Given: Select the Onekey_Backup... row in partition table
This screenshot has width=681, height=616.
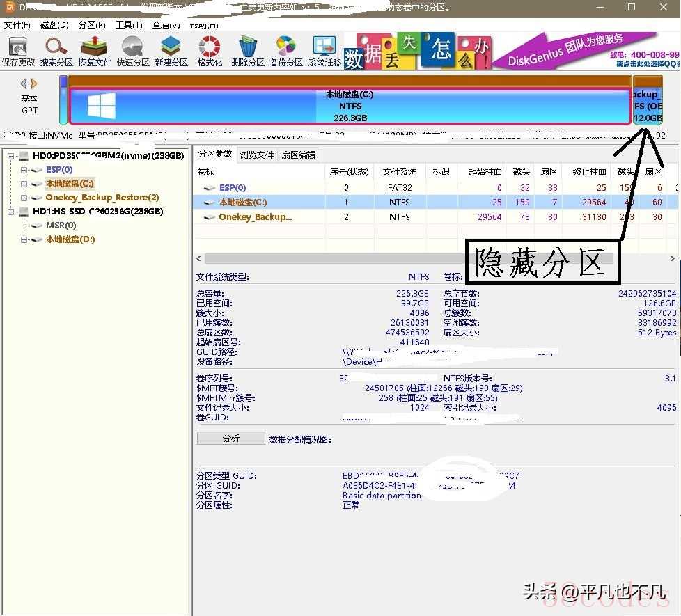Looking at the screenshot, I should (435, 217).
